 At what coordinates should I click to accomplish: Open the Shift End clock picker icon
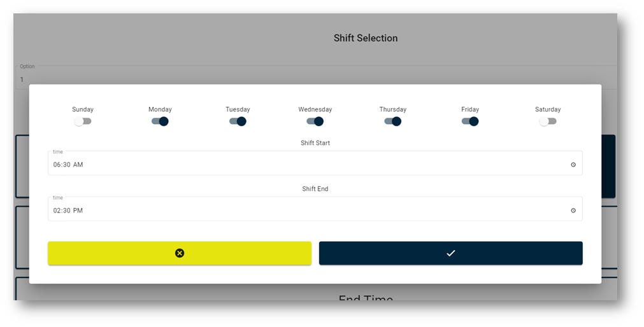(573, 211)
